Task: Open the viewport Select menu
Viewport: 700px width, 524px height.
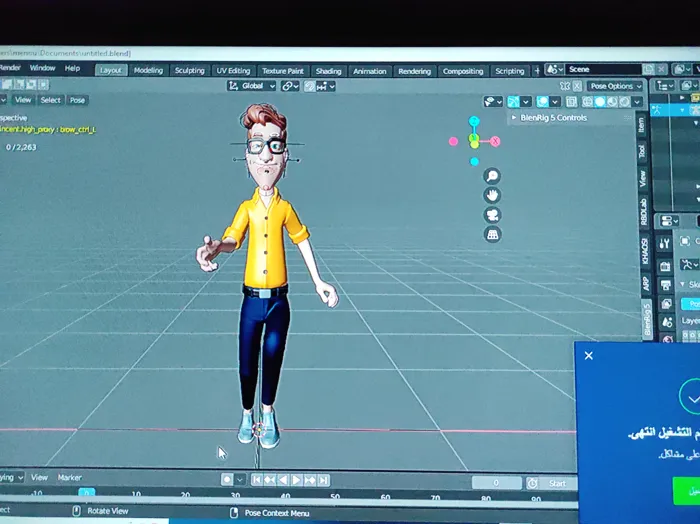Action: 50,100
